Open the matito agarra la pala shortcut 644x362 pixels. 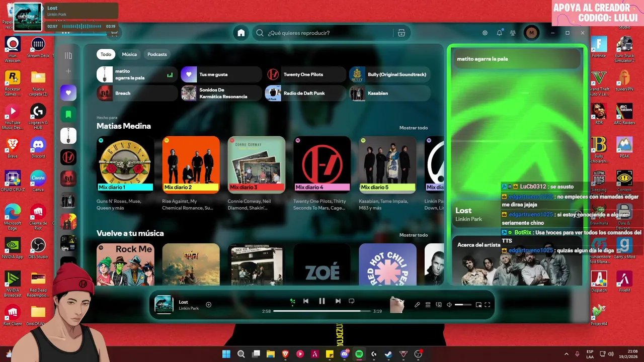(x=137, y=74)
